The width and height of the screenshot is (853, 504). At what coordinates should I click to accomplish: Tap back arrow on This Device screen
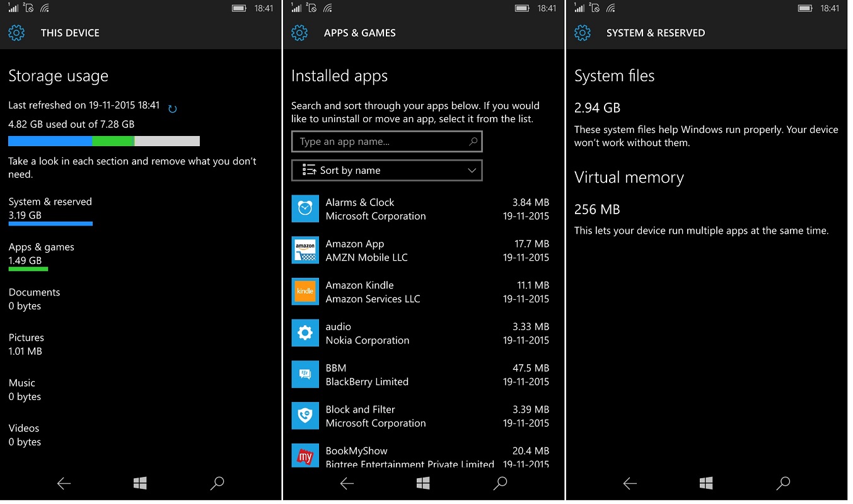64,483
